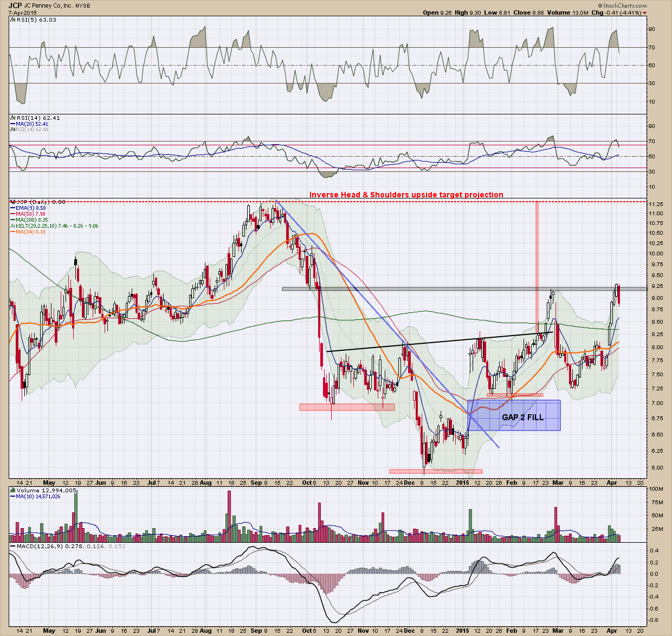Screen dimensions: 672x636
Task: Select the 'JC Penney Co, Inc. NYSE' title text
Action: [x=56, y=6]
